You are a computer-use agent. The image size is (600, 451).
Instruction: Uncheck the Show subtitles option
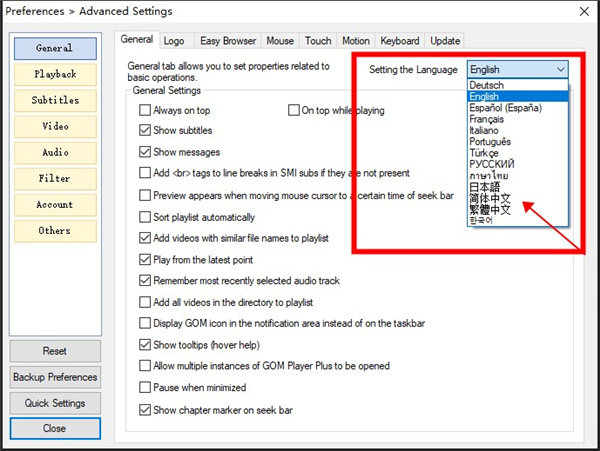146,131
